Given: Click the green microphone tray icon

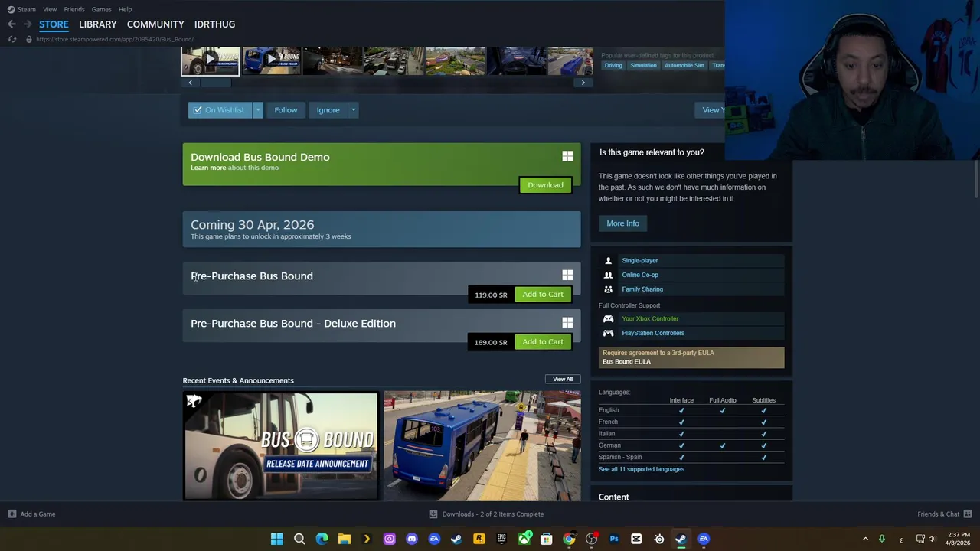Looking at the screenshot, I should click(x=882, y=539).
